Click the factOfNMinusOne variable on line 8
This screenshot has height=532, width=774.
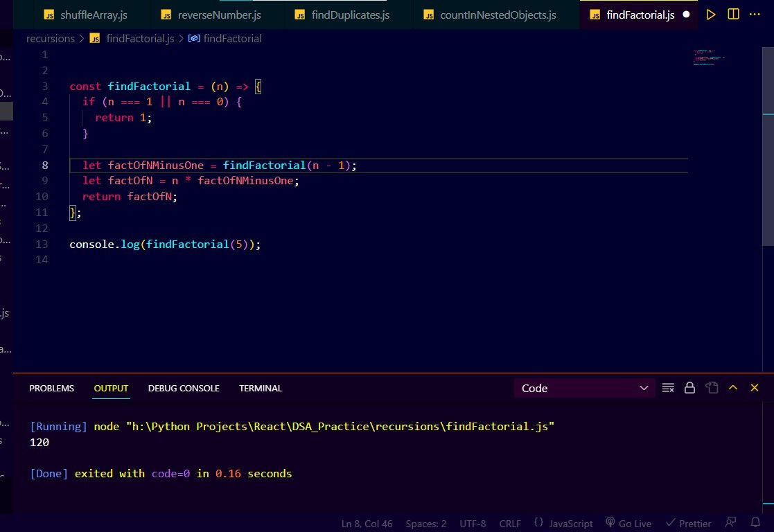click(x=155, y=166)
